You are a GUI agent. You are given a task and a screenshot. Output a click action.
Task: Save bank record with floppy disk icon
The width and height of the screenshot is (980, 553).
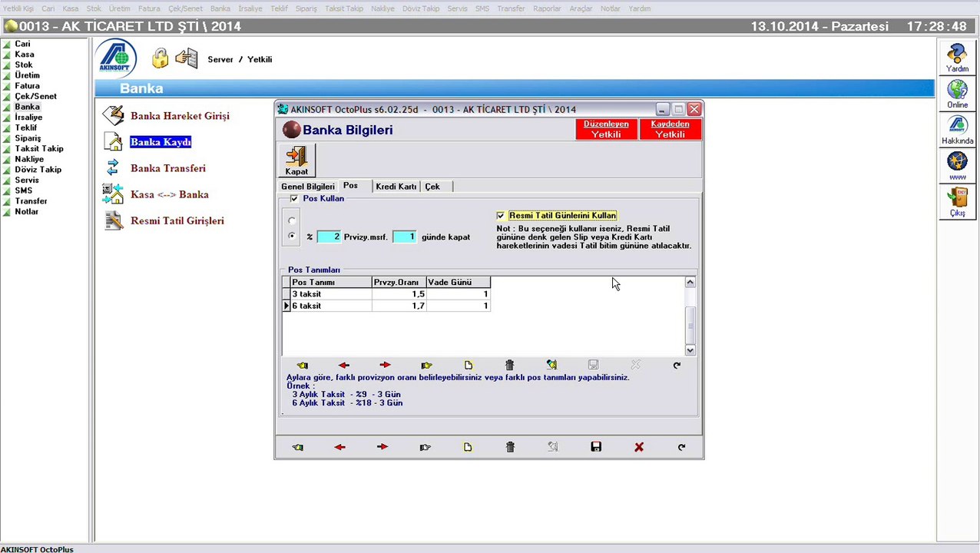tap(596, 447)
